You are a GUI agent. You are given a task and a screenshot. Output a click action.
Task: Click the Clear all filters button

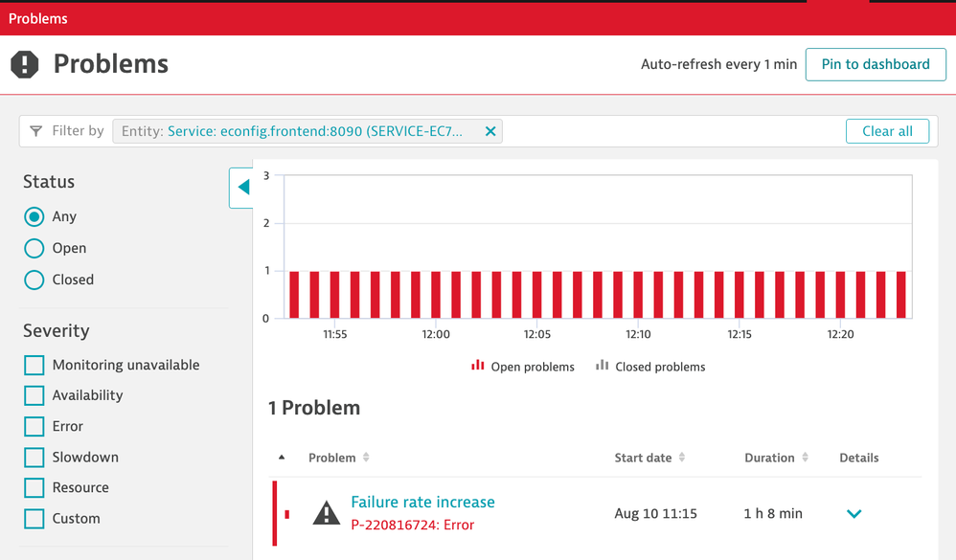pos(887,131)
